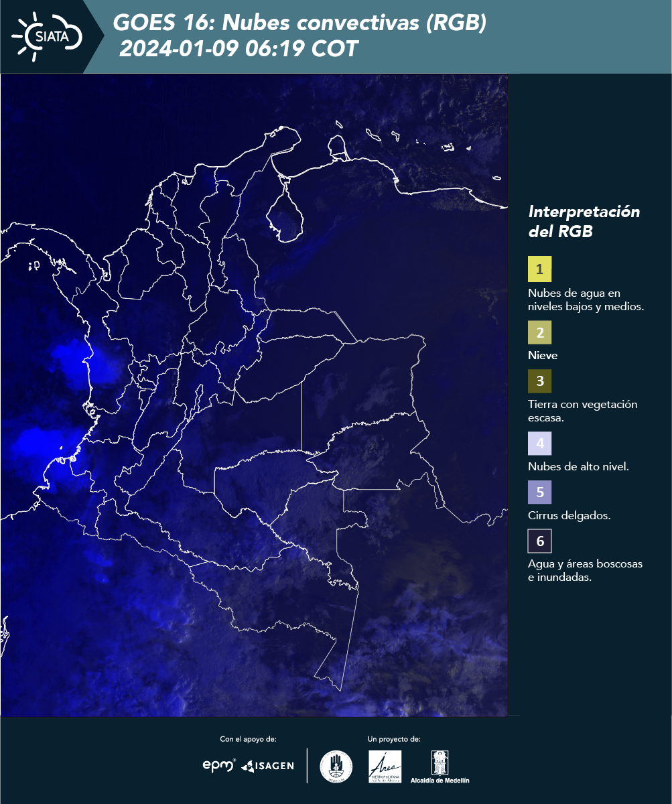
Task: Click heading 'Interpretación del RGB'
Action: 584,222
